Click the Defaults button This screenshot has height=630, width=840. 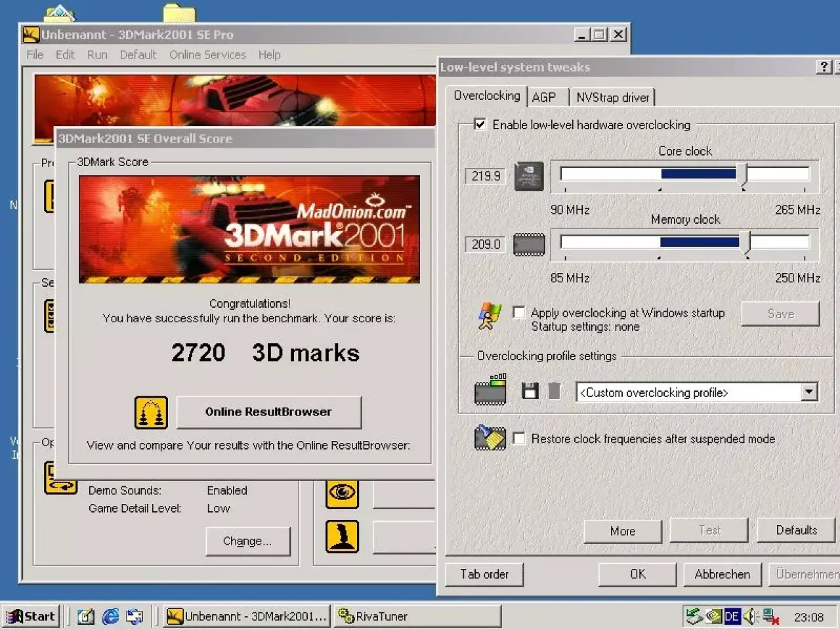(797, 530)
